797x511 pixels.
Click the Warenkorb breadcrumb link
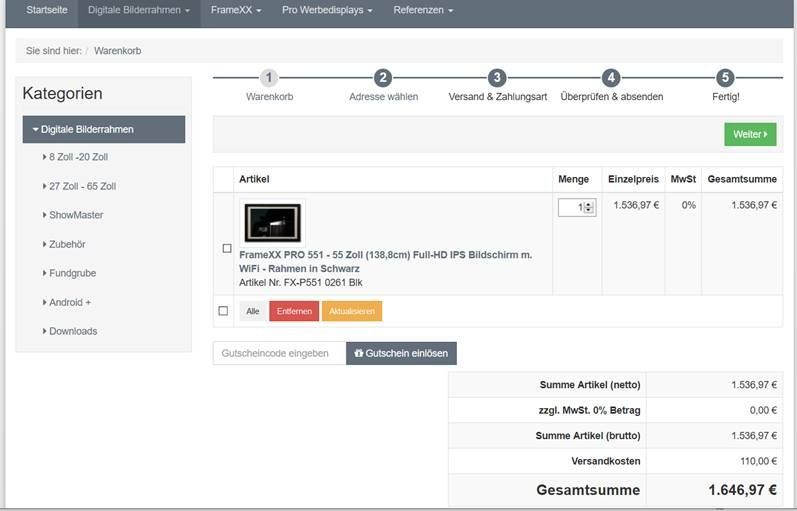click(117, 51)
